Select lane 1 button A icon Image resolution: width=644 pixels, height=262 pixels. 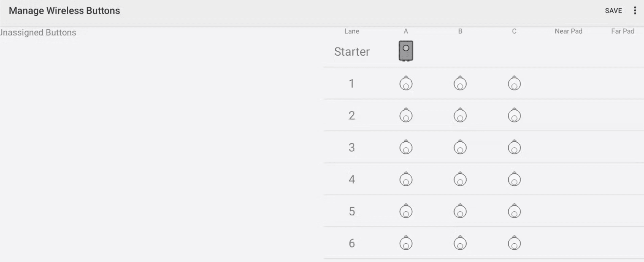(406, 83)
